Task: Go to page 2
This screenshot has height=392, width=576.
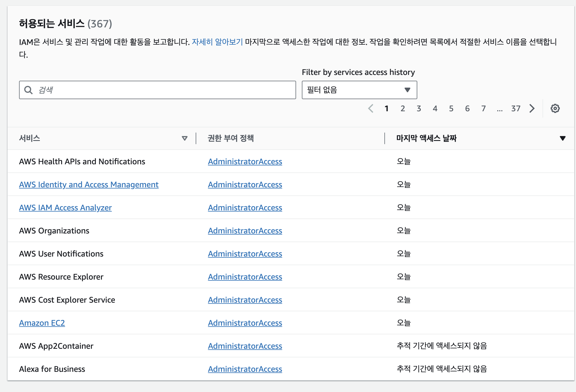Action: [403, 108]
